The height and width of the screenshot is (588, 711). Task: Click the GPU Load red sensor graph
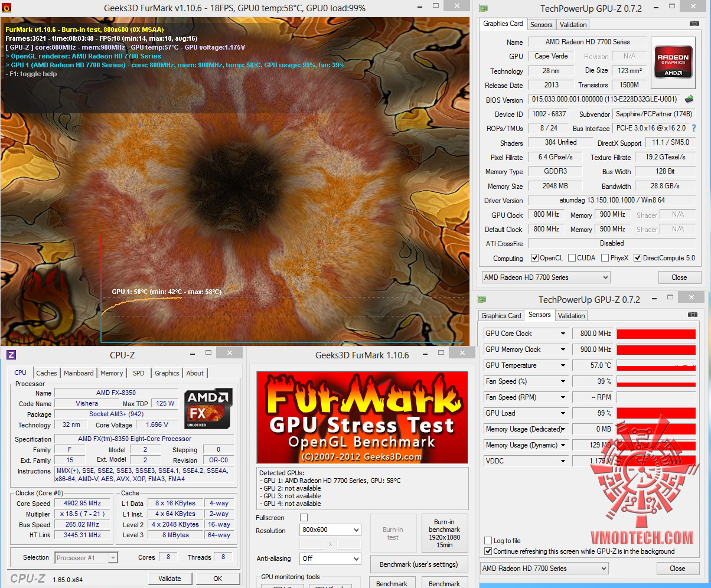656,413
